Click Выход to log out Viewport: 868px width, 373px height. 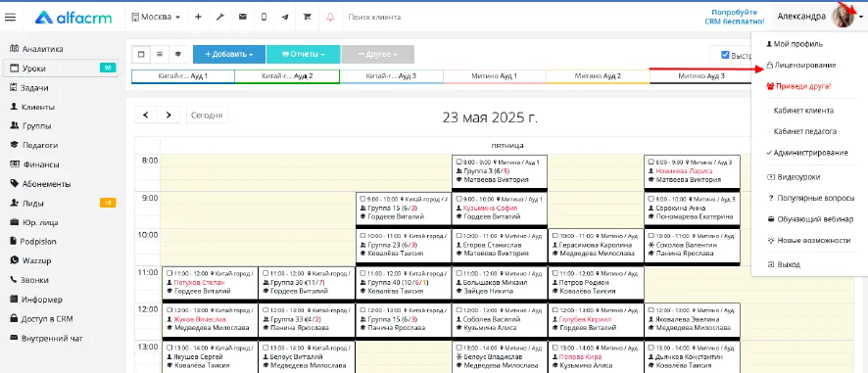[784, 264]
